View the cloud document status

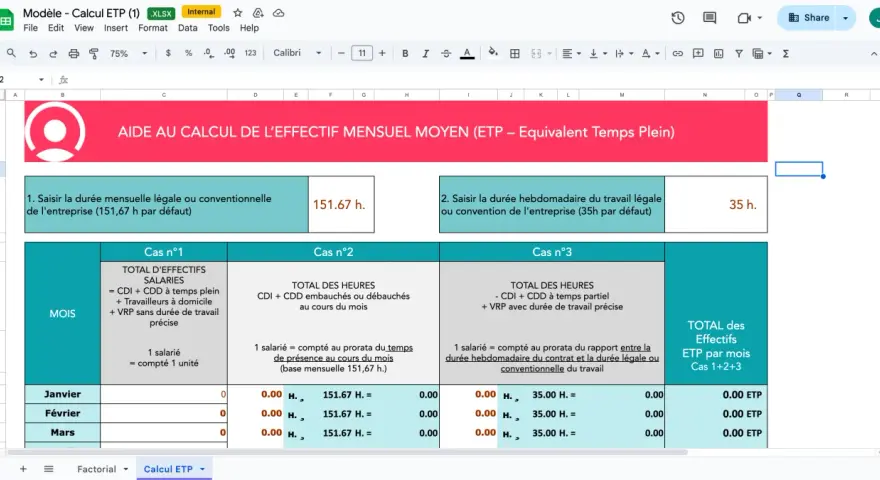point(278,12)
